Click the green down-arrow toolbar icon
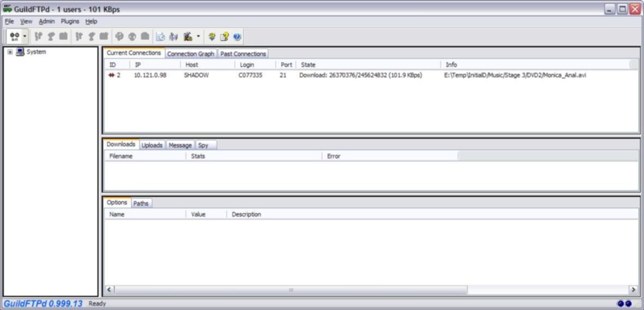 212,37
